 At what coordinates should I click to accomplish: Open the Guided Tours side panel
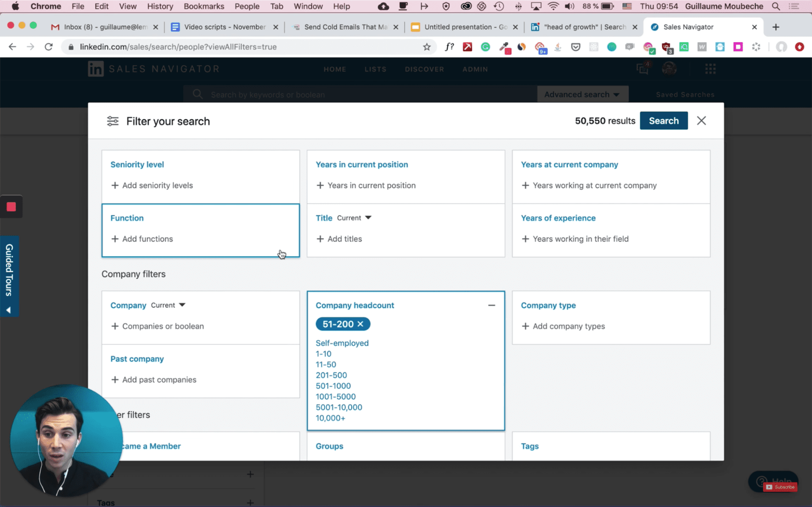[9, 276]
